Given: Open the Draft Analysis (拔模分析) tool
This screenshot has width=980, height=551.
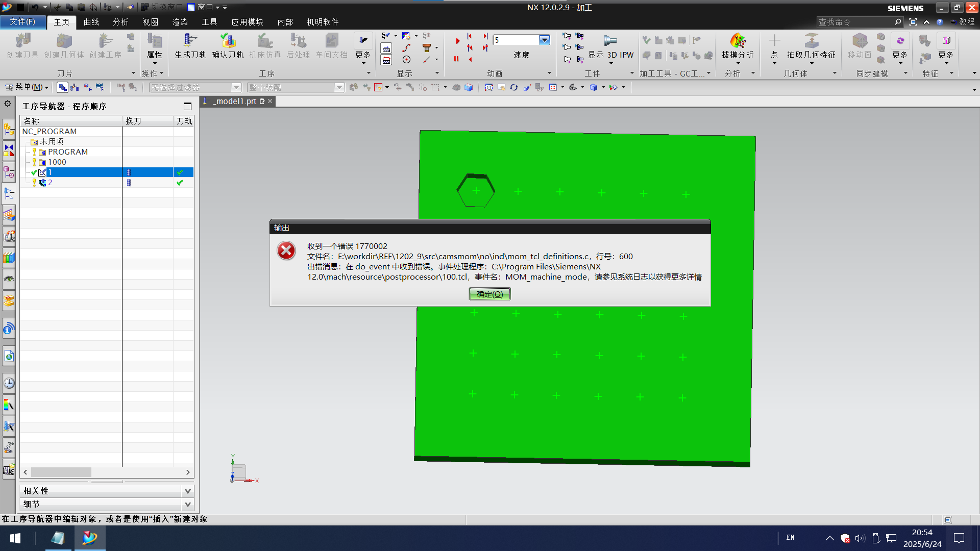Looking at the screenshot, I should point(737,41).
